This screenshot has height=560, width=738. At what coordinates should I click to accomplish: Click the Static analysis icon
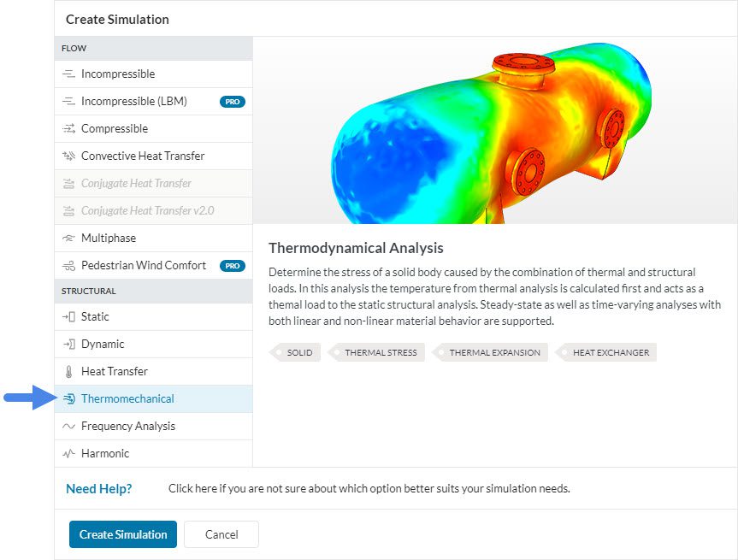click(69, 317)
